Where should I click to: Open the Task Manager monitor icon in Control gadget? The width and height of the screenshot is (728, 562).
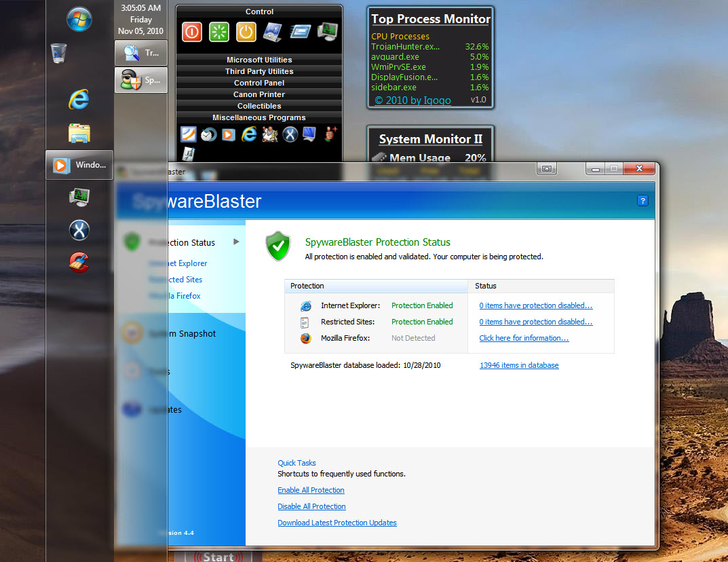pyautogui.click(x=327, y=32)
